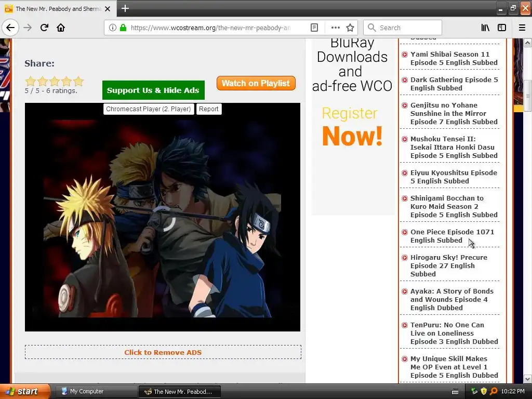The width and height of the screenshot is (532, 399).
Task: Open the browser home page
Action: pos(61,28)
